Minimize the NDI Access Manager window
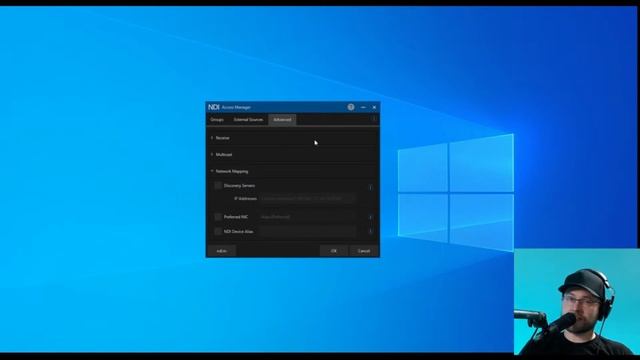Viewport: 640px width, 360px height. pyautogui.click(x=363, y=107)
